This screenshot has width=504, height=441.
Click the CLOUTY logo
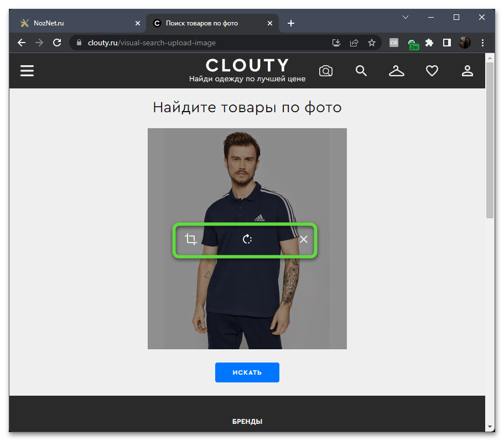[x=247, y=65]
